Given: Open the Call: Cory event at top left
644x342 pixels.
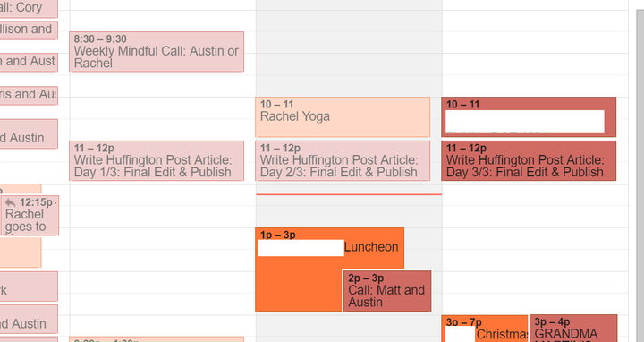Looking at the screenshot, I should click(28, 8).
